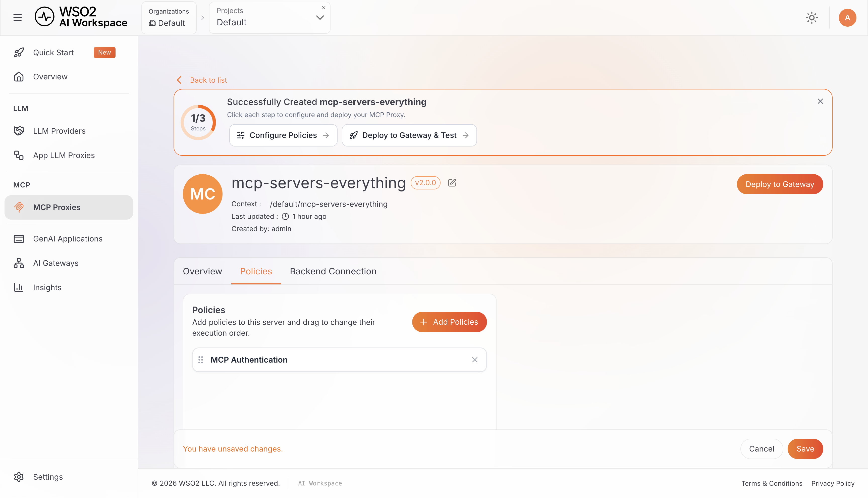Open AI Gateways page
Screen dimensions: 868x498
coord(69,263)
